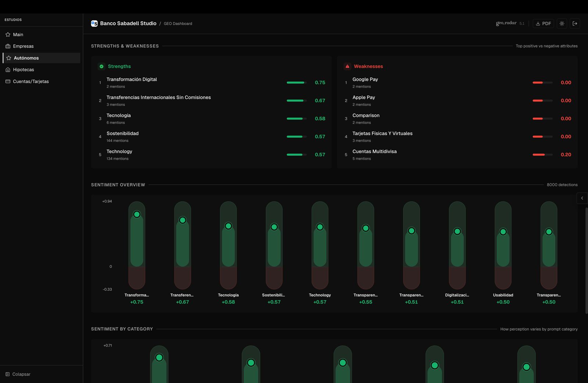Click the Sostenibilidad sentiment marker dot

(274, 227)
